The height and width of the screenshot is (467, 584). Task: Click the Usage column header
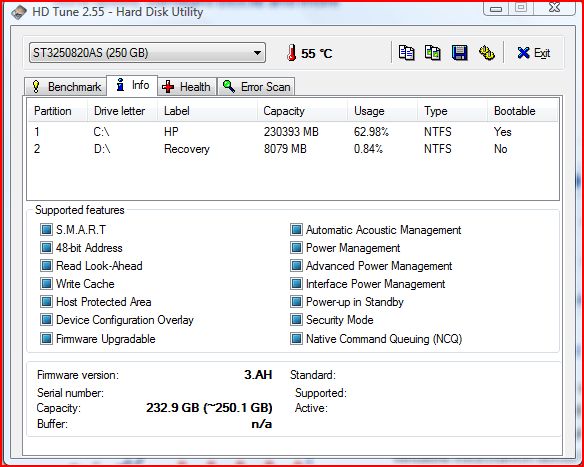tap(383, 111)
